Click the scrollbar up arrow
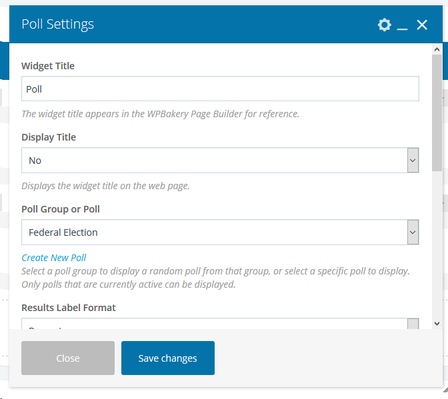448x399 pixels. 437,50
